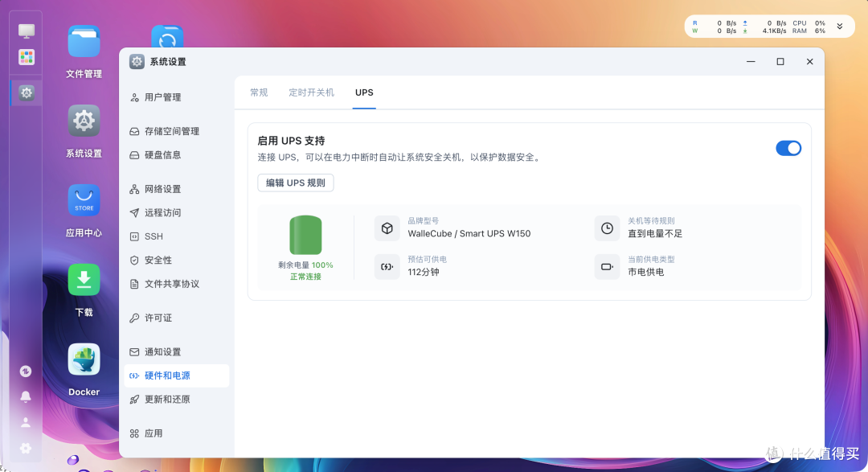Click the 市电供电 power type value
Screen dimensions: 868x472
[x=645, y=272]
